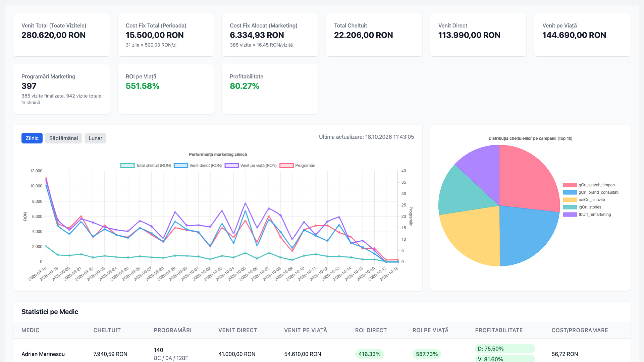Image resolution: width=644 pixels, height=362 pixels.
Task: Toggle Venit pe viață (RON) legend series
Action: [x=251, y=166]
